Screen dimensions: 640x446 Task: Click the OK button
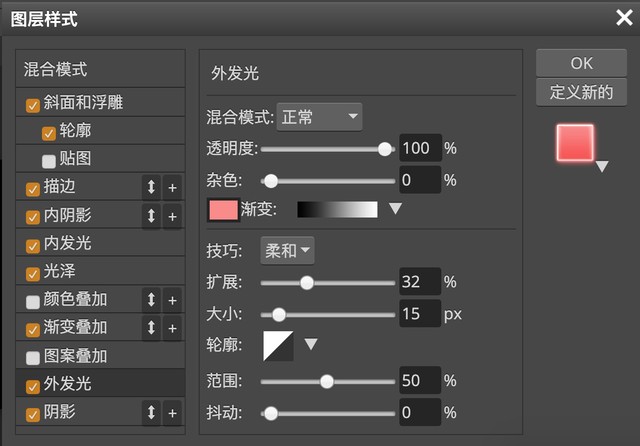tap(581, 63)
